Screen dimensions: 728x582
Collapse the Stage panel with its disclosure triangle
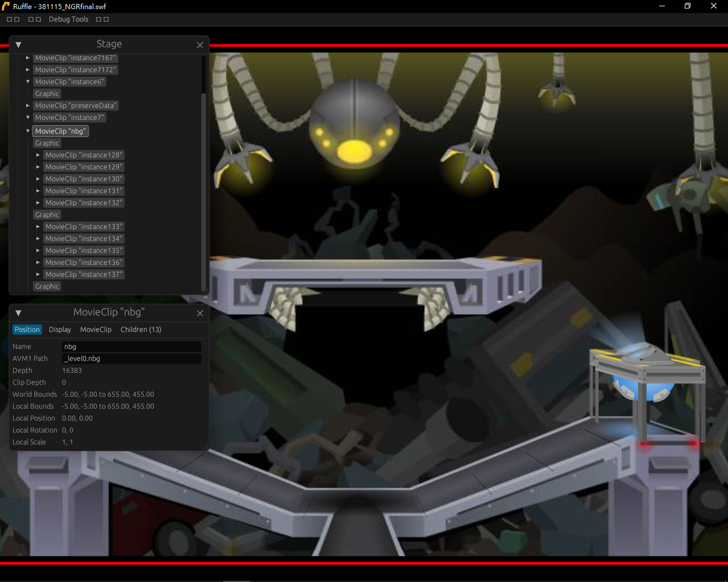click(x=18, y=44)
